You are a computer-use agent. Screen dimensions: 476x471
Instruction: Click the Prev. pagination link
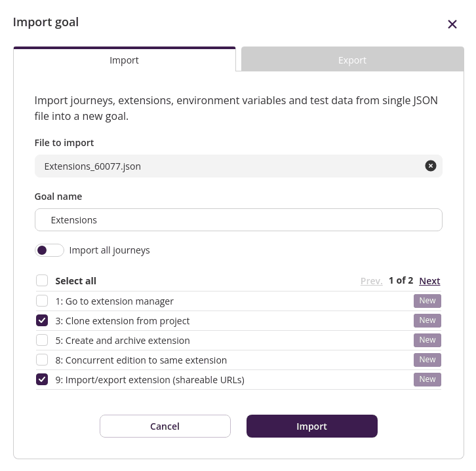tap(371, 280)
